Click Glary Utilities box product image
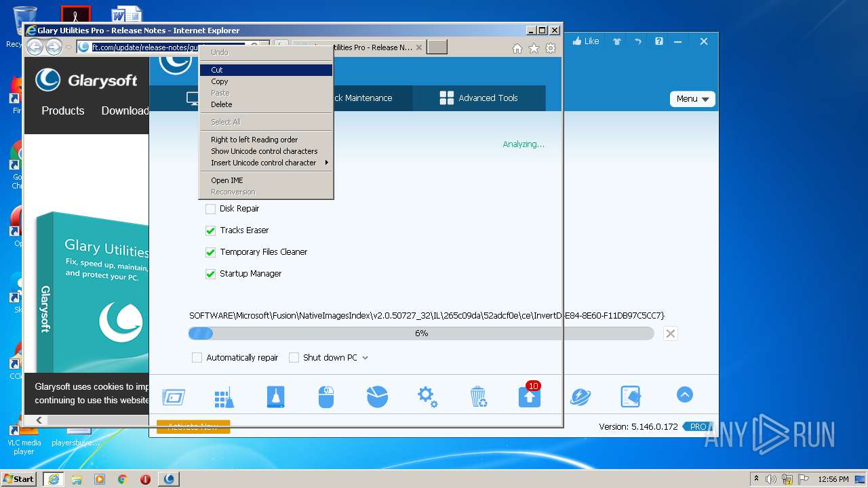This screenshot has width=868, height=488. (x=92, y=291)
